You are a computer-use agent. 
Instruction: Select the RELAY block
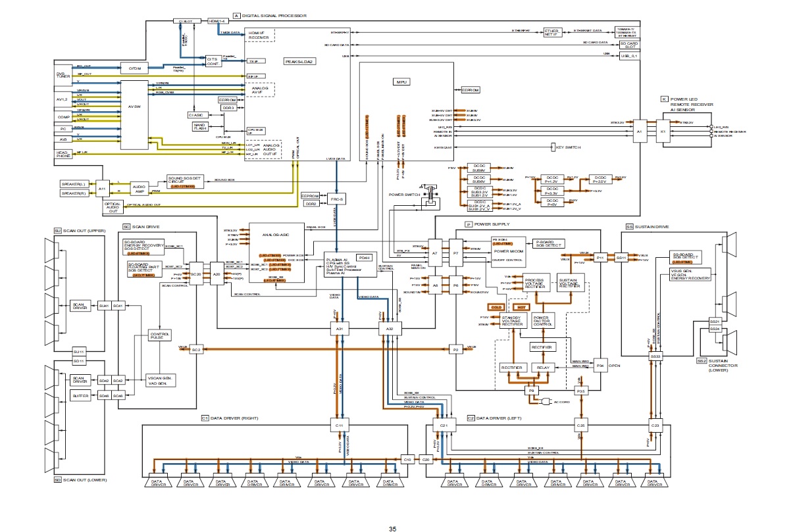coord(543,369)
